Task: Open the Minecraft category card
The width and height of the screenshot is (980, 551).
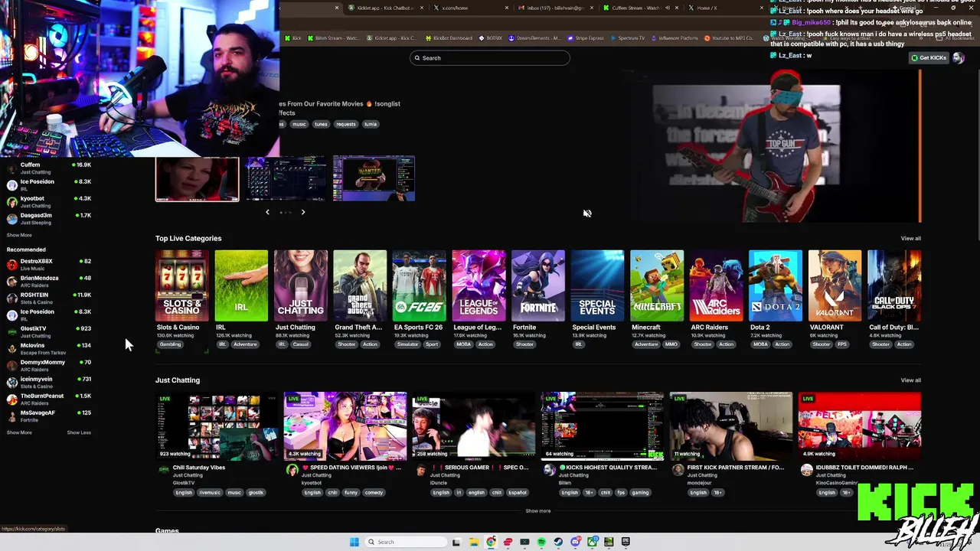Action: [x=657, y=285]
